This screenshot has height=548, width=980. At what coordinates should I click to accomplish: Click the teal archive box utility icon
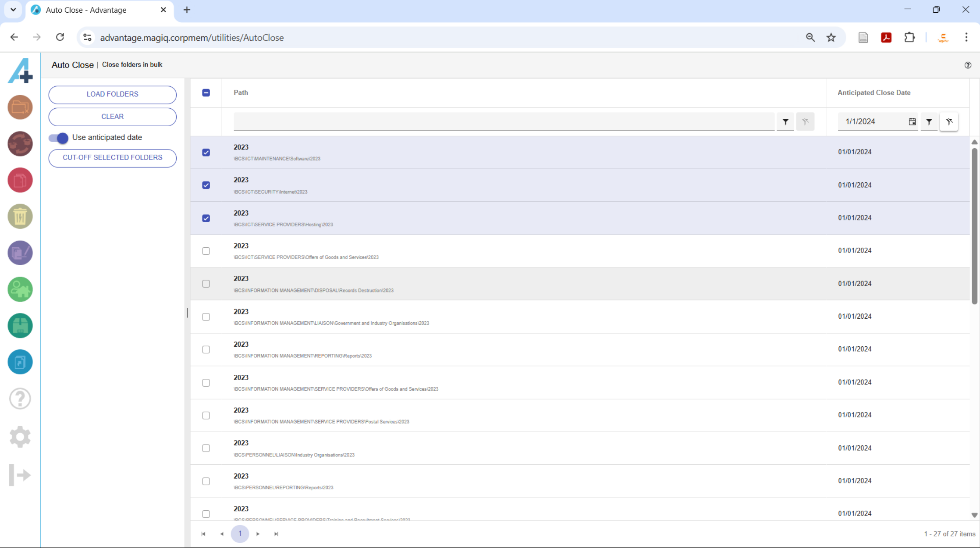click(20, 326)
